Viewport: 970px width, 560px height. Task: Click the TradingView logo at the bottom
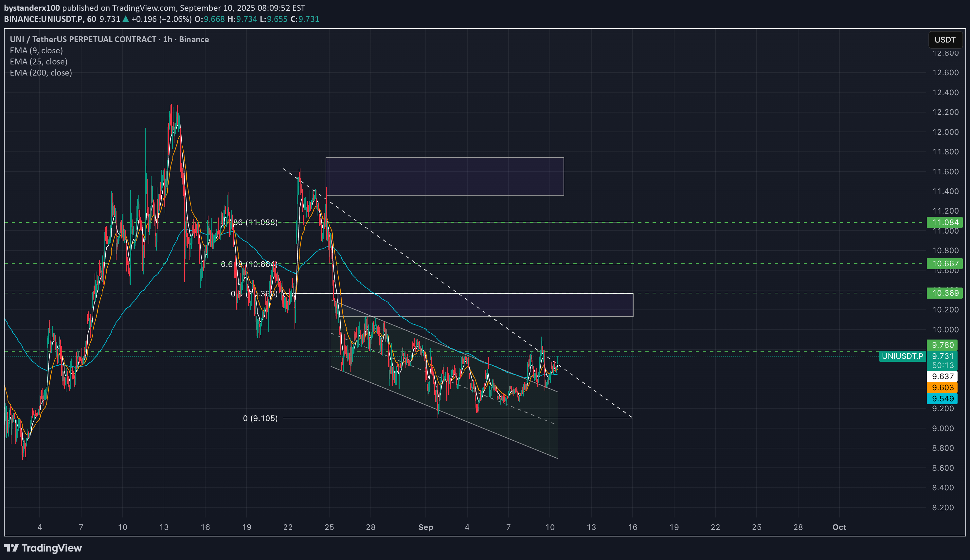(x=43, y=548)
